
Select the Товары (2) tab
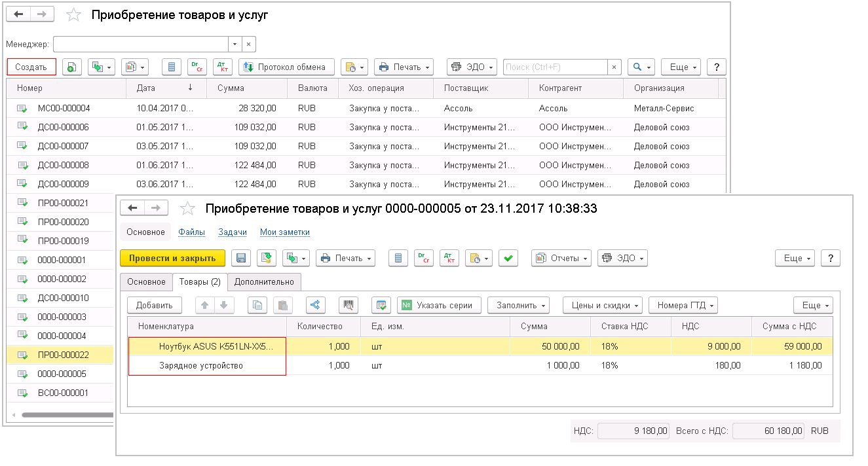[x=199, y=282]
